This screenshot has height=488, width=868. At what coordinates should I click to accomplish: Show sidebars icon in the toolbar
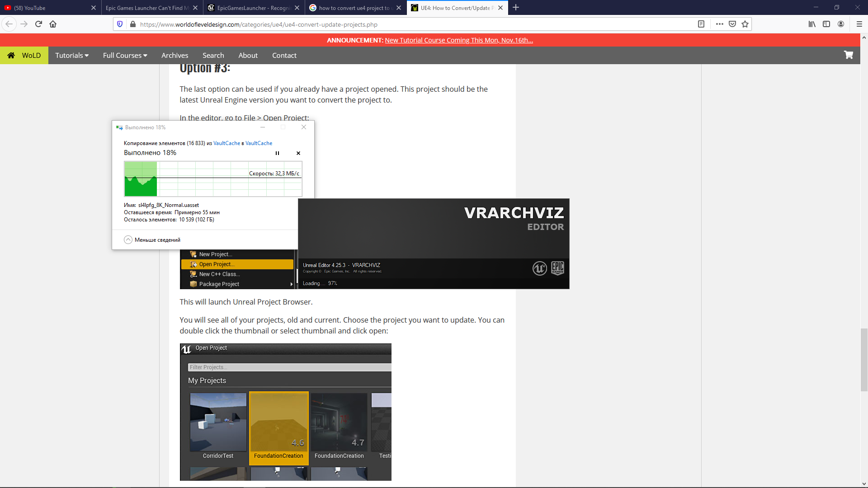click(826, 24)
